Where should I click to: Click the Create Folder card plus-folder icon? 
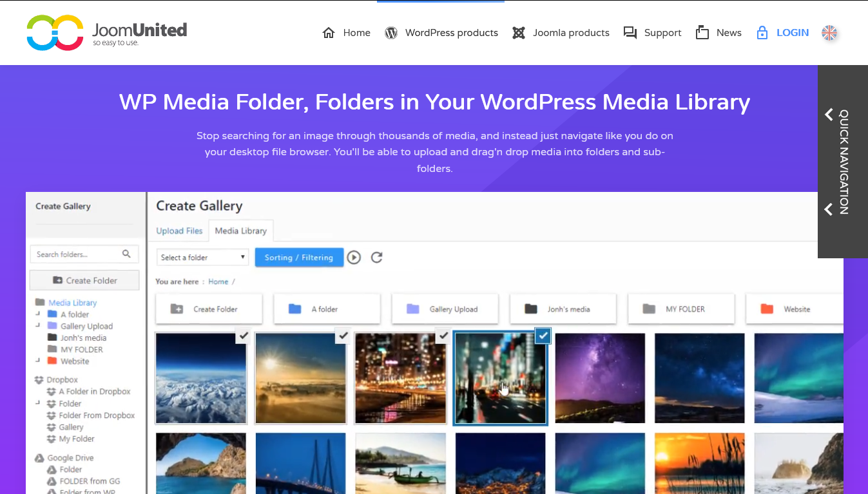[177, 309]
